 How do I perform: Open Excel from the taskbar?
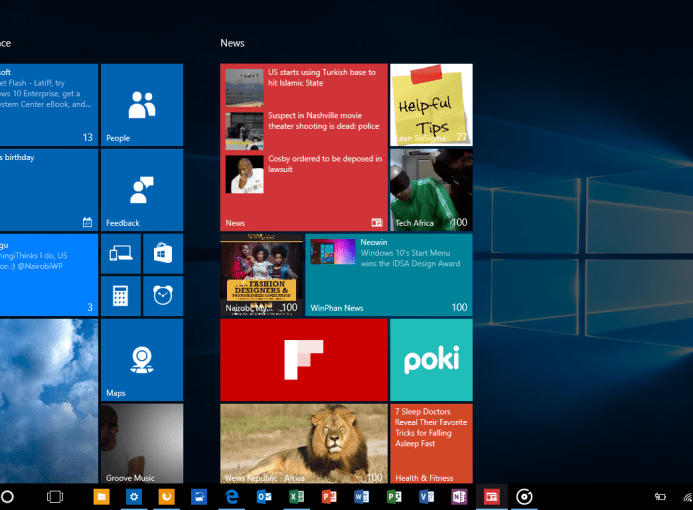(296, 496)
